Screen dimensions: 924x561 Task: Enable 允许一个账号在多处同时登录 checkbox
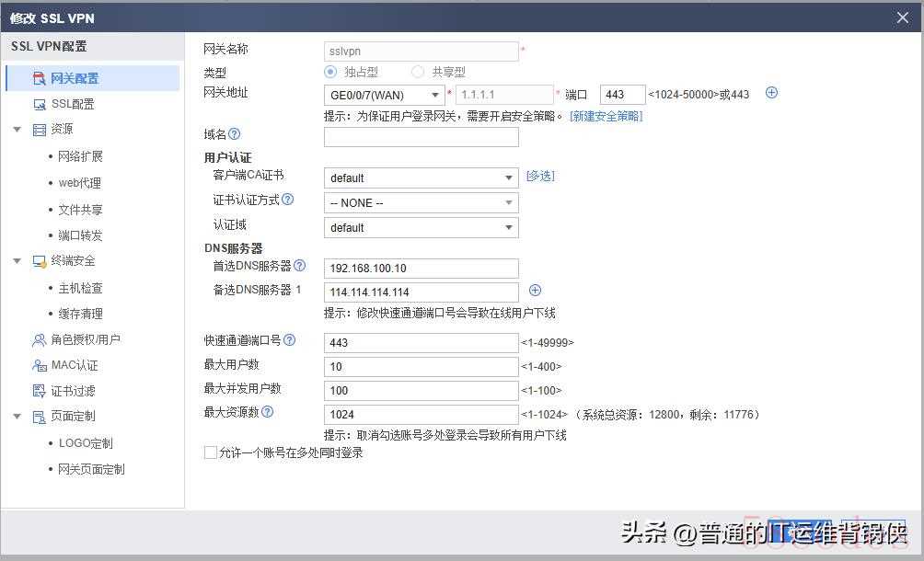pos(210,452)
